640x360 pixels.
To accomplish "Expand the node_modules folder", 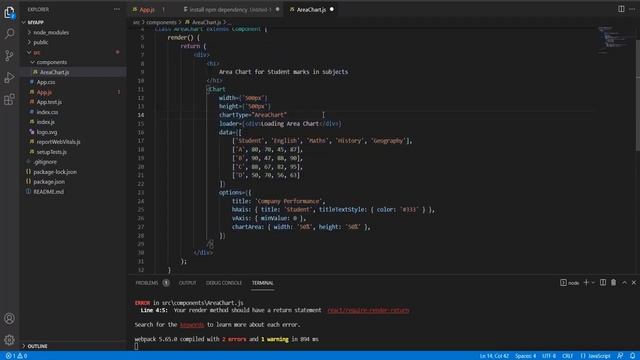I will pos(51,32).
